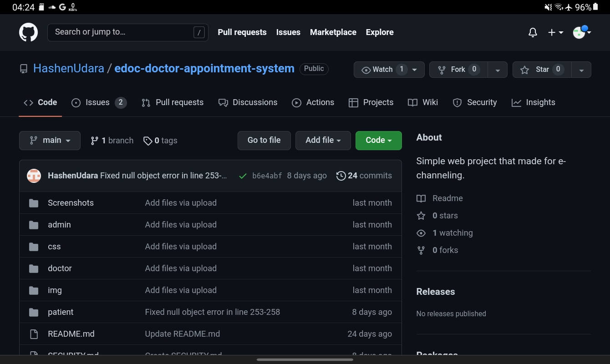The width and height of the screenshot is (610, 364).
Task: Expand the Star lists dropdown arrow
Action: [581, 70]
